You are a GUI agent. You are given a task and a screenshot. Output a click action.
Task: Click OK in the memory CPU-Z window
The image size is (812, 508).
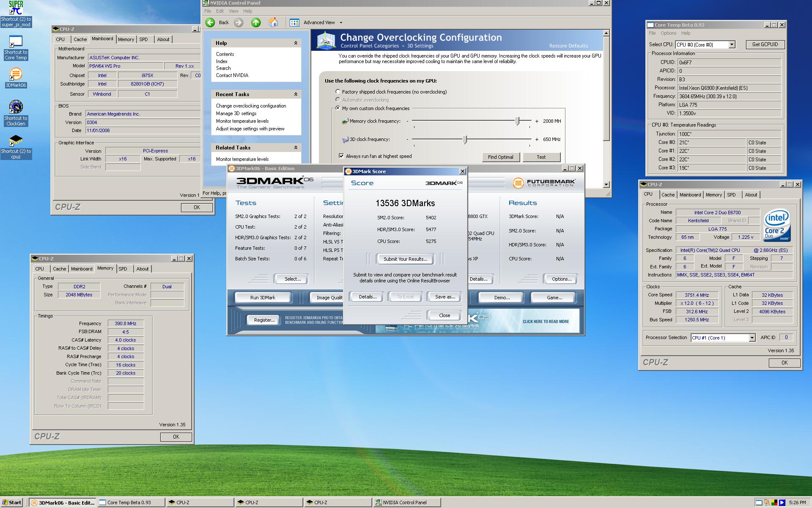pyautogui.click(x=176, y=437)
